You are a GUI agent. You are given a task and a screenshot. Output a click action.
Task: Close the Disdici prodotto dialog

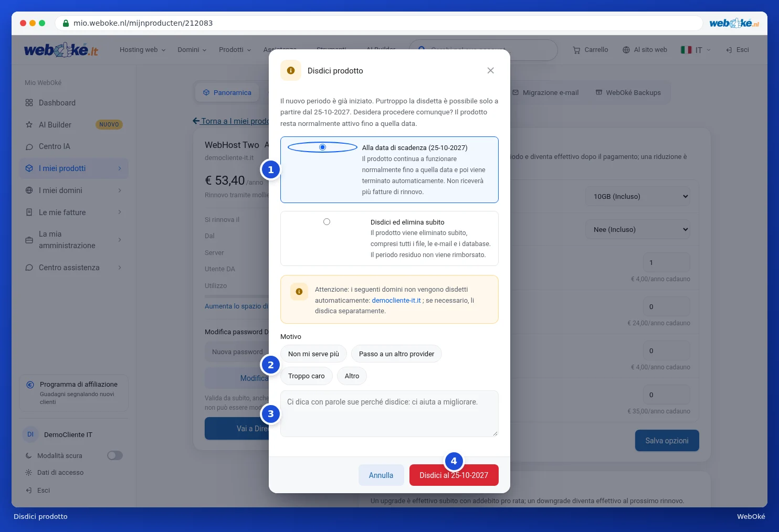point(490,71)
